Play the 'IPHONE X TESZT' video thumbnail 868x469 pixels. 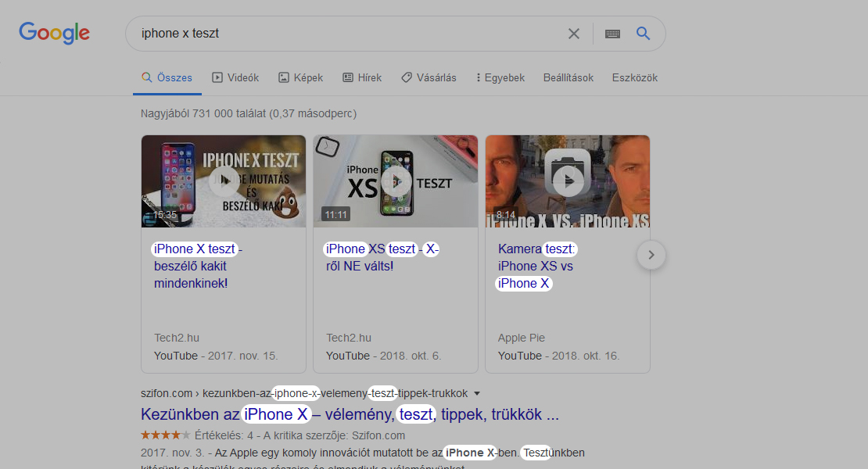pyautogui.click(x=224, y=181)
